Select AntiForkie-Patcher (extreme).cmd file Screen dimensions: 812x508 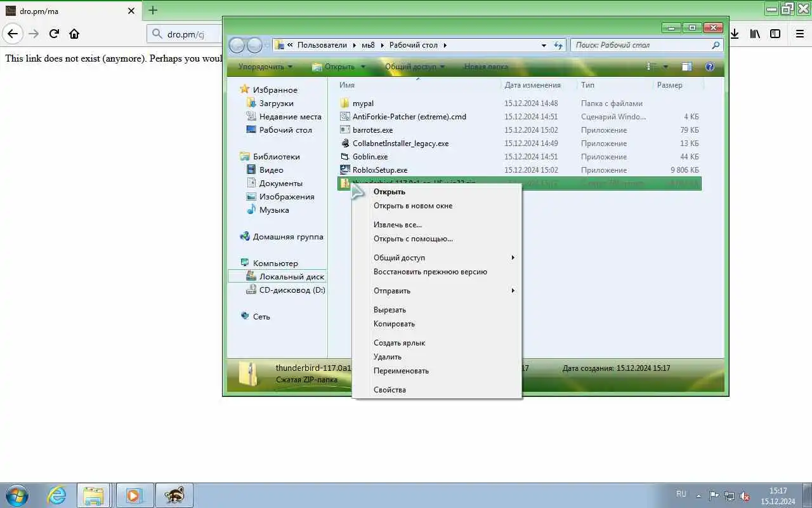409,117
